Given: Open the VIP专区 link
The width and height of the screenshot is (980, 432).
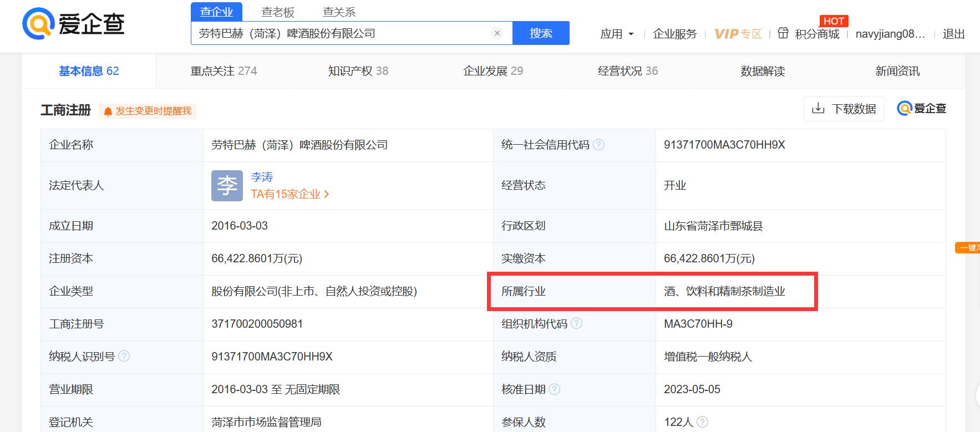Looking at the screenshot, I should point(738,34).
